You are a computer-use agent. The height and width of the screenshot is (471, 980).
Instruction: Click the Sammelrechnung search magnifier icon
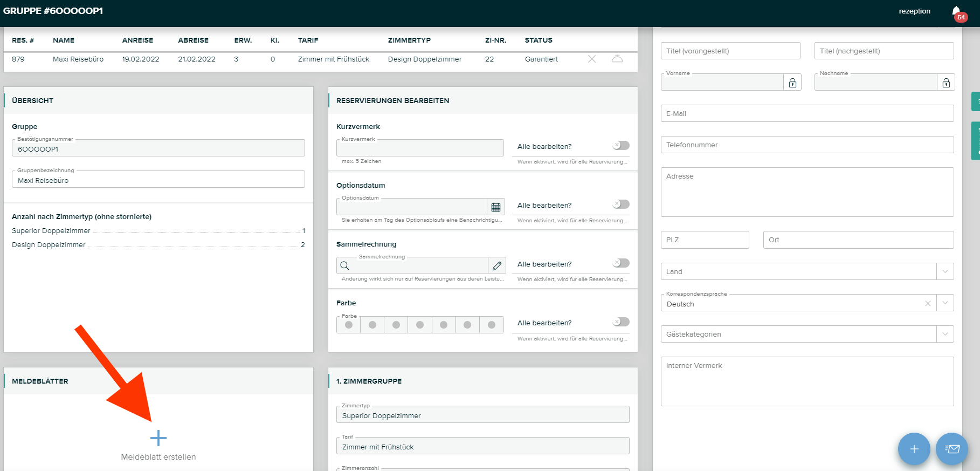pos(345,265)
